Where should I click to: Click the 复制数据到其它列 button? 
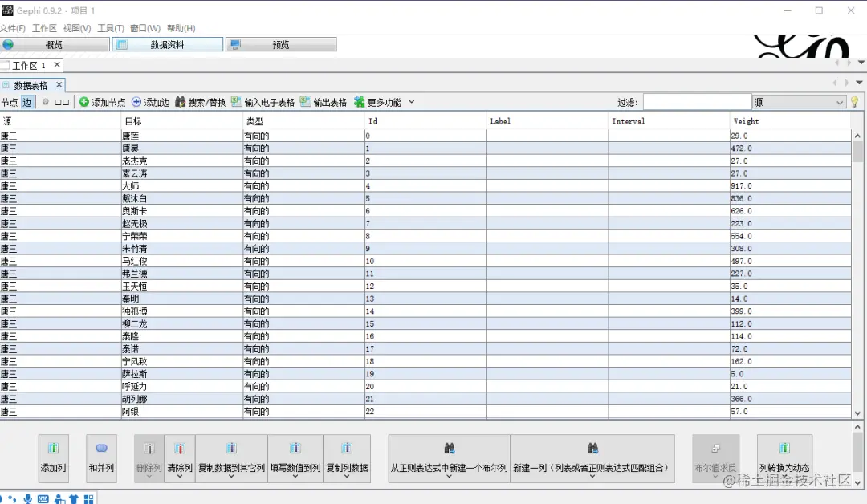tap(231, 458)
